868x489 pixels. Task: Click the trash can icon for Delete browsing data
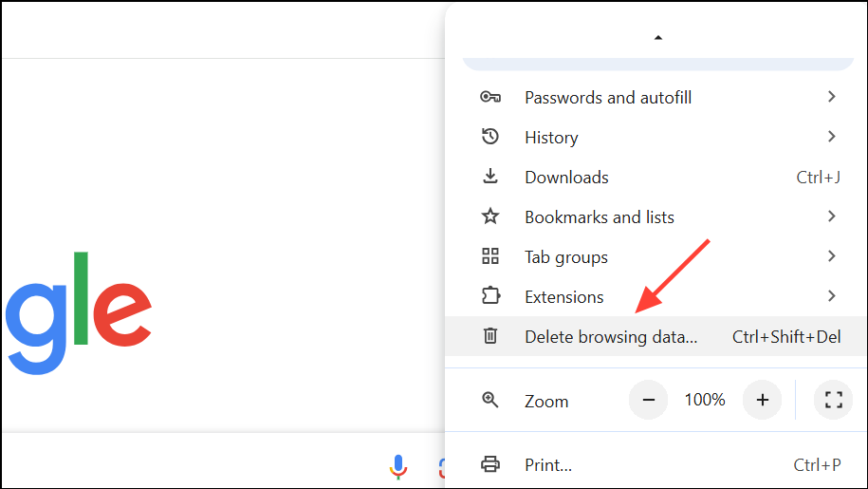pos(489,335)
